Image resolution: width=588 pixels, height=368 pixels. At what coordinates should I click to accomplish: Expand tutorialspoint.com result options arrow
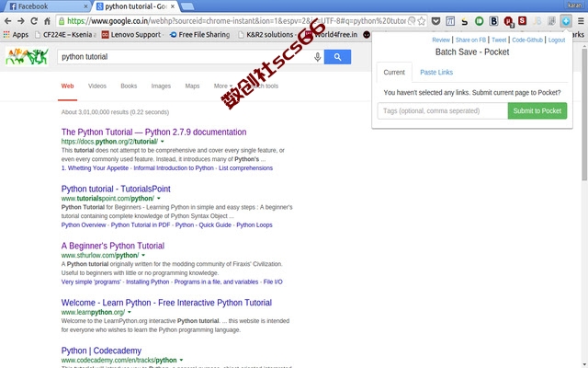(159, 199)
